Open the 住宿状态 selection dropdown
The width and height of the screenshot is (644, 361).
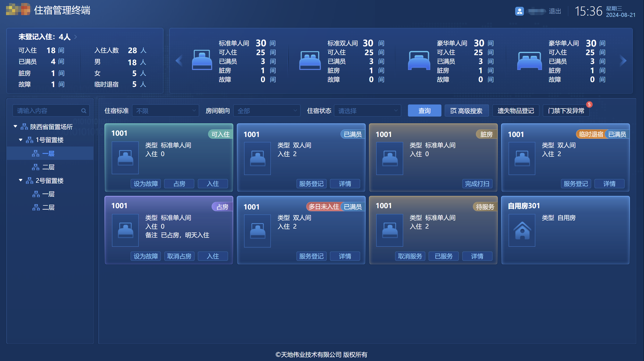367,110
